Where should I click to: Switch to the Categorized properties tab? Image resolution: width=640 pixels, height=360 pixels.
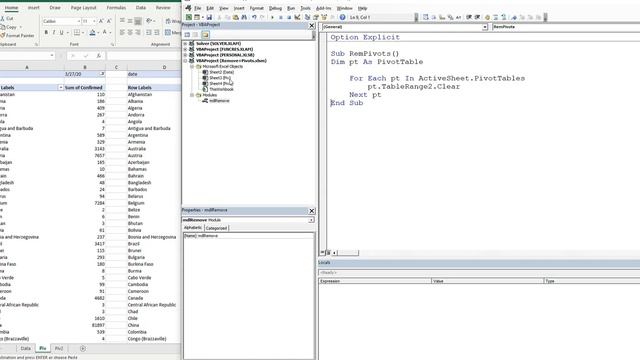pyautogui.click(x=216, y=228)
